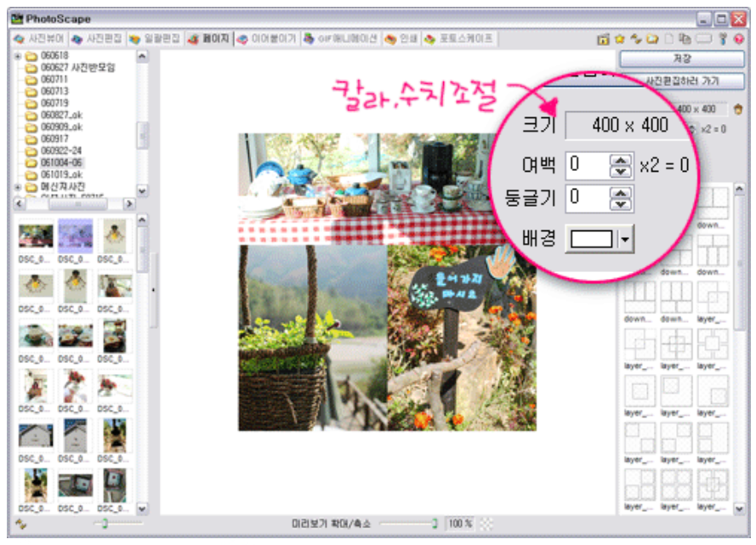Go to the 이어붙이기 tab
756x545 pixels.
tap(267, 38)
